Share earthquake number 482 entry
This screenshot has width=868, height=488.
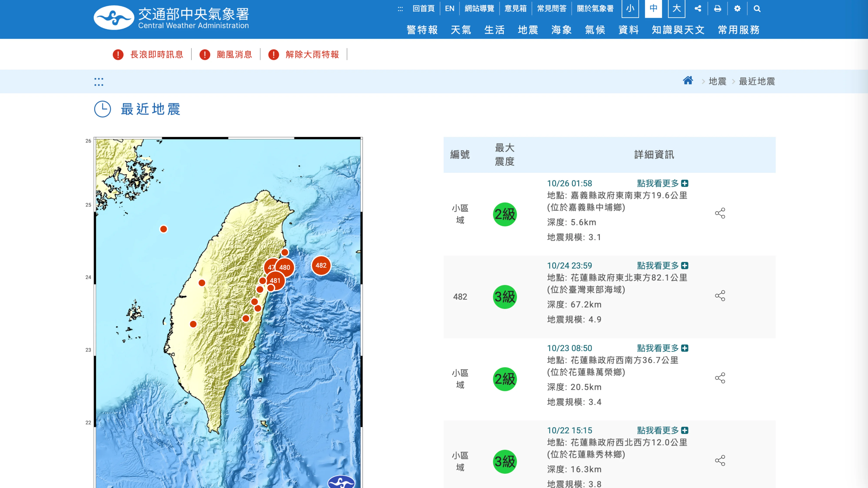coord(720,296)
